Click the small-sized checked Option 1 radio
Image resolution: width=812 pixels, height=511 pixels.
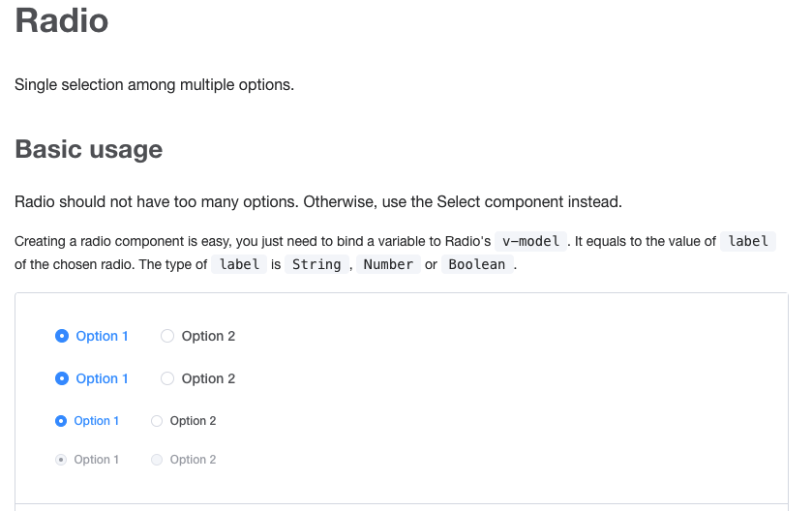(61, 421)
